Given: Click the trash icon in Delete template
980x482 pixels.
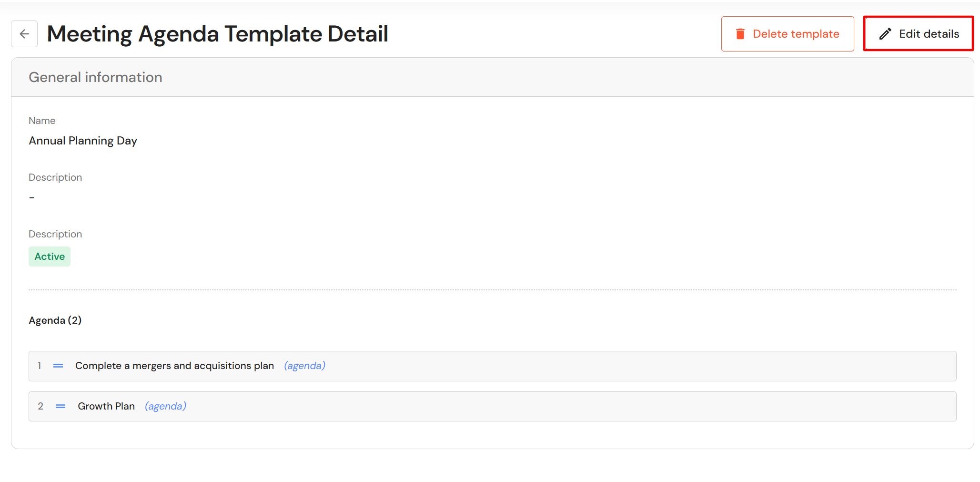Looking at the screenshot, I should tap(740, 34).
